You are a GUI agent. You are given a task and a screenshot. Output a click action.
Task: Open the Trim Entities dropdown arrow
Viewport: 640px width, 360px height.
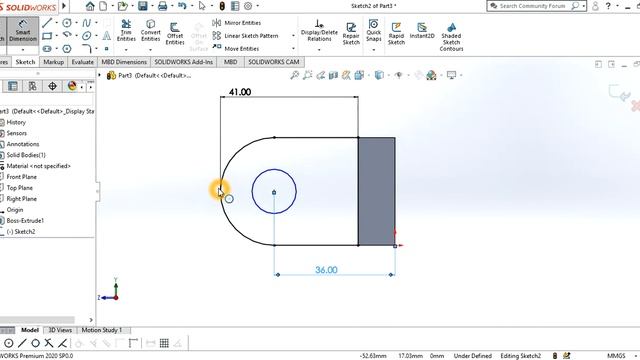click(x=126, y=50)
